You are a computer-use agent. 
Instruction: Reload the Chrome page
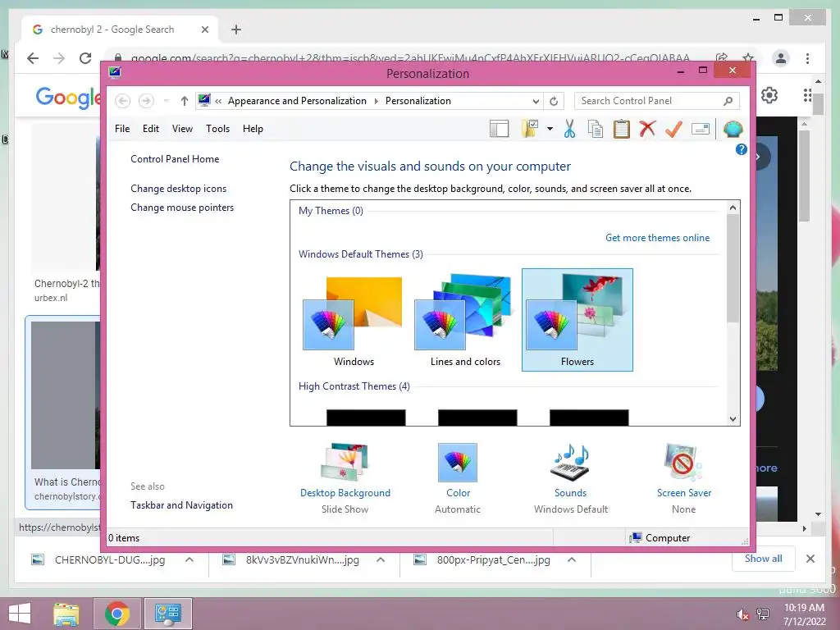[x=85, y=58]
